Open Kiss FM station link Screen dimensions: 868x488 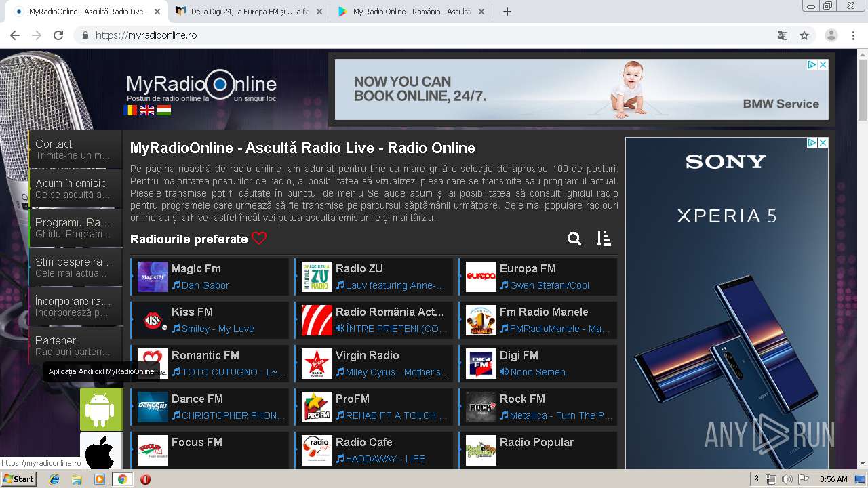coord(192,312)
